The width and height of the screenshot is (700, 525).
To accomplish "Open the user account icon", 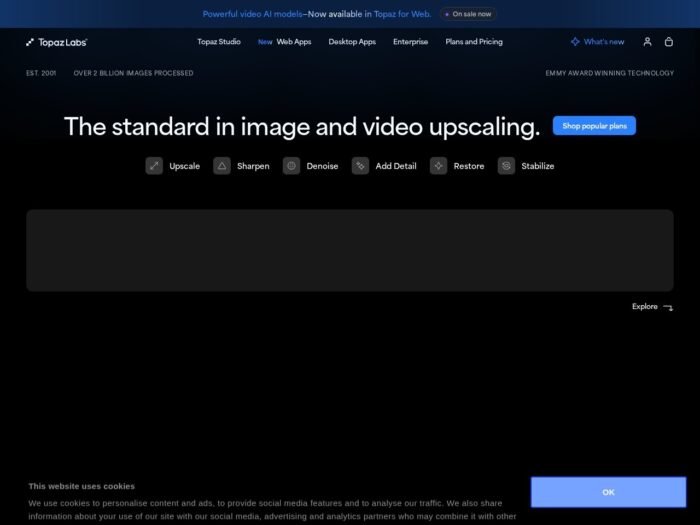I will click(647, 42).
